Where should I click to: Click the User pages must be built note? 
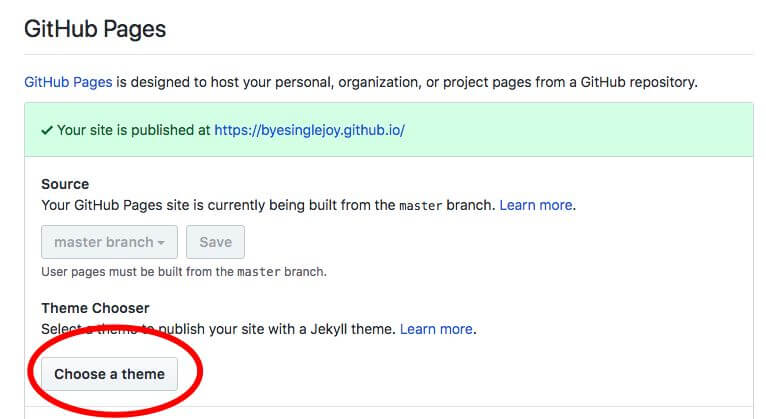pos(184,271)
